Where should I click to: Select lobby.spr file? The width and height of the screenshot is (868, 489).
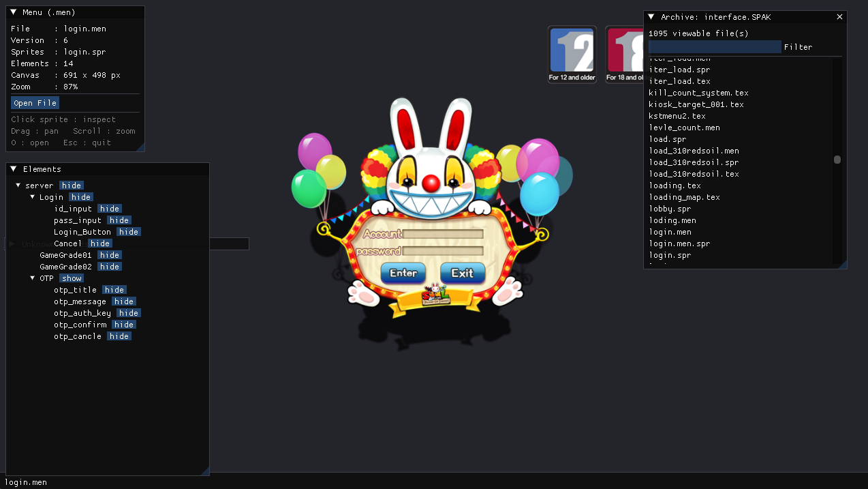[670, 209]
